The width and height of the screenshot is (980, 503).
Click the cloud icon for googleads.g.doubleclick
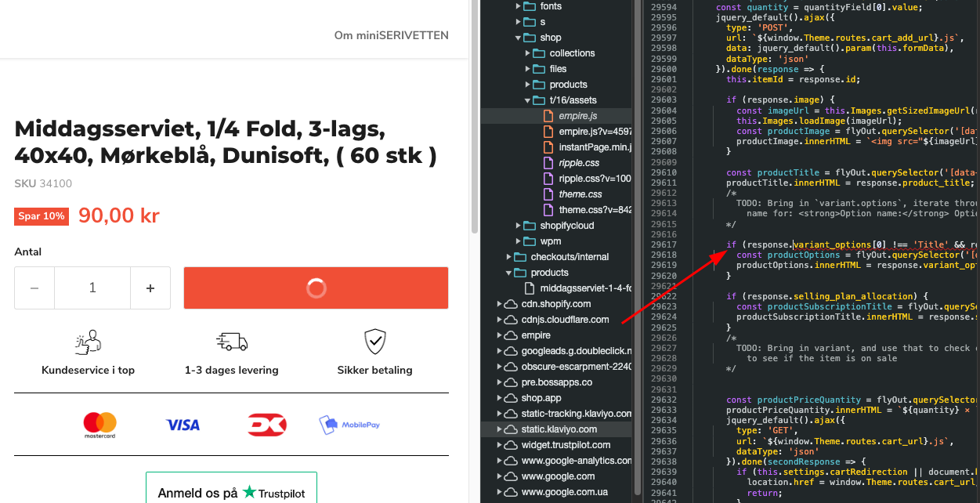[x=511, y=351]
